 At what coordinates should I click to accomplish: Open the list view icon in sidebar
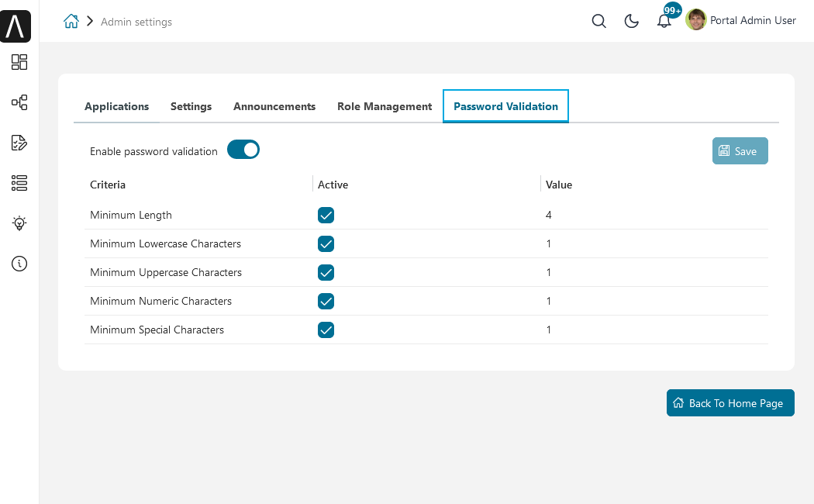(19, 183)
